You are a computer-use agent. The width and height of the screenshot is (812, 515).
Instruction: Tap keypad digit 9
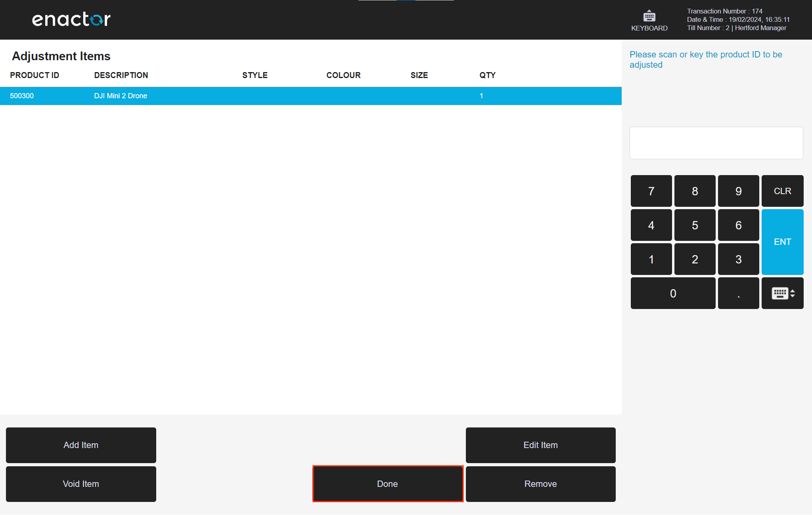point(738,191)
